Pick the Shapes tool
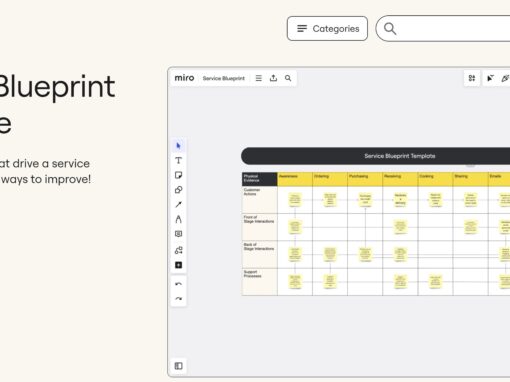This screenshot has height=382, width=510. [x=178, y=190]
